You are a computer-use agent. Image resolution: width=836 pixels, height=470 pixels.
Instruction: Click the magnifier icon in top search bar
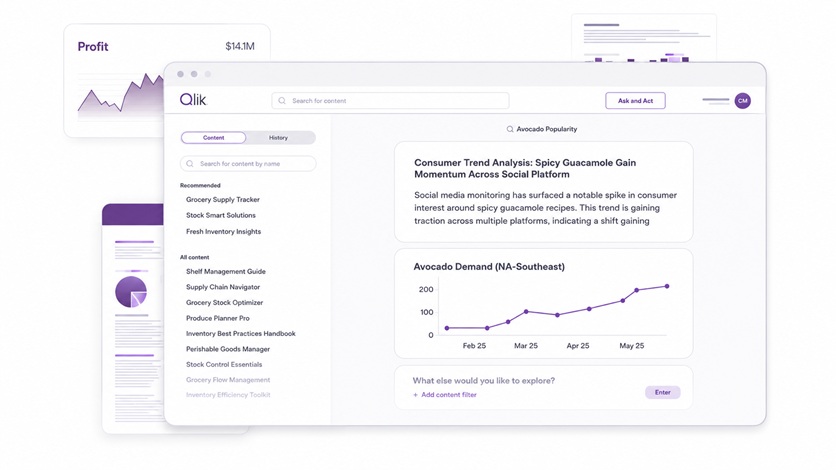pos(282,101)
